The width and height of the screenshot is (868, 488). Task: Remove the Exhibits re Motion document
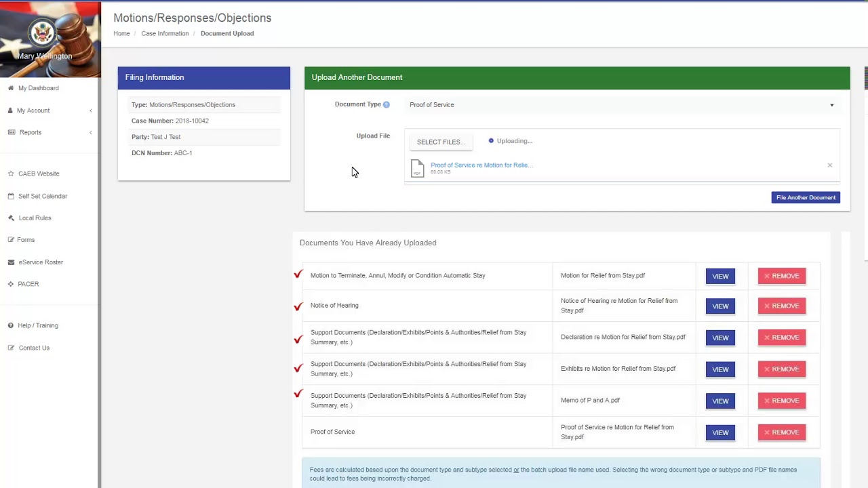[x=782, y=369]
